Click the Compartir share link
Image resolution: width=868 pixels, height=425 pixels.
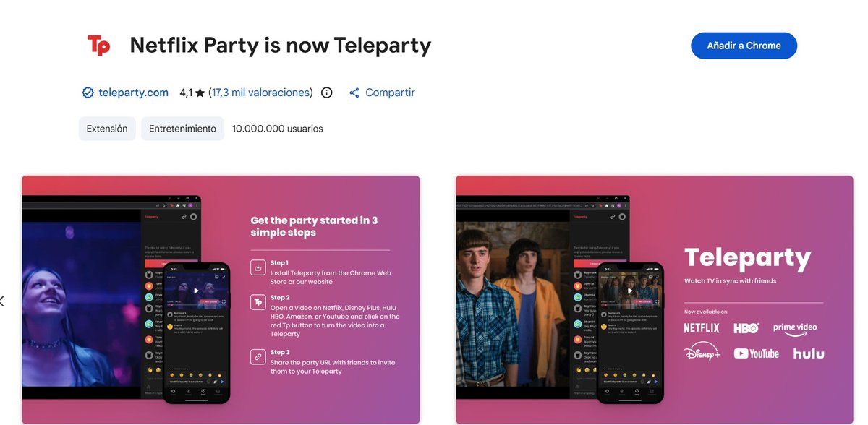point(390,93)
